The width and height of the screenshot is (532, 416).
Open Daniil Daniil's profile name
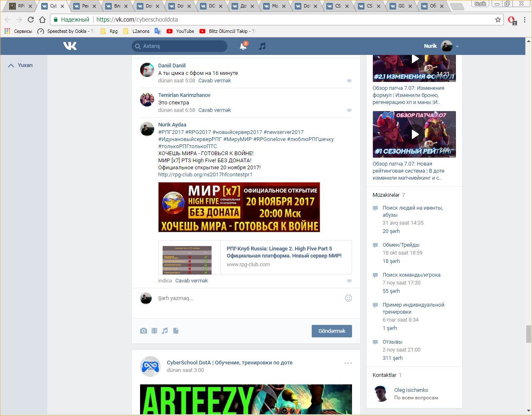point(172,66)
